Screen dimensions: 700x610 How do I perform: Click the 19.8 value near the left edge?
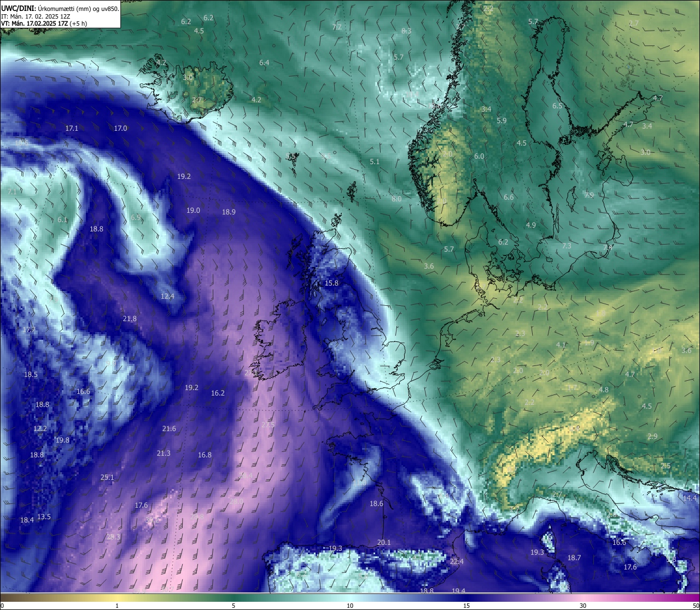(62, 440)
